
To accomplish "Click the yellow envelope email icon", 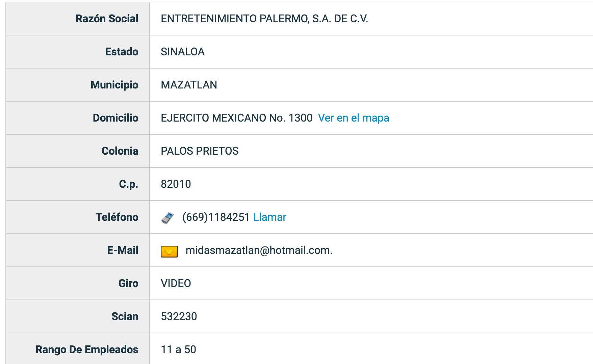I will coord(169,252).
